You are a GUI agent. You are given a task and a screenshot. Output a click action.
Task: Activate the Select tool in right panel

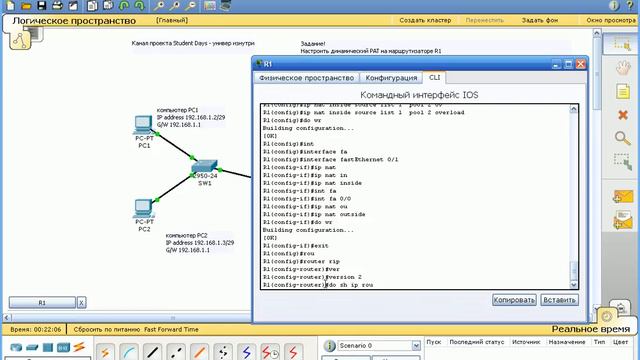622,44
